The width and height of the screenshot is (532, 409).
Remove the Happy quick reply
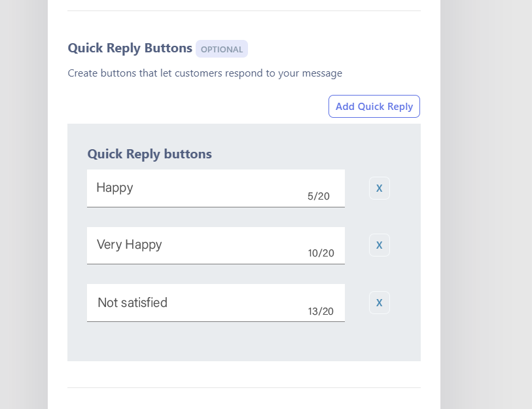(379, 188)
